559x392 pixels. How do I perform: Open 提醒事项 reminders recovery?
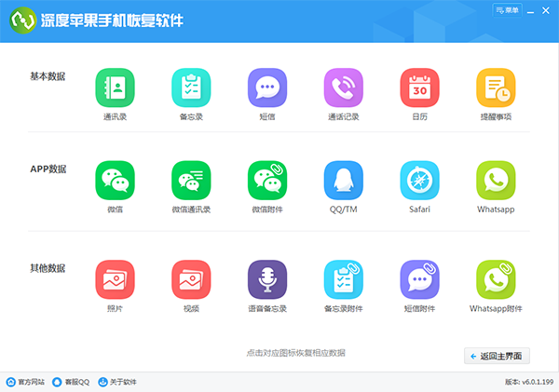tap(496, 88)
